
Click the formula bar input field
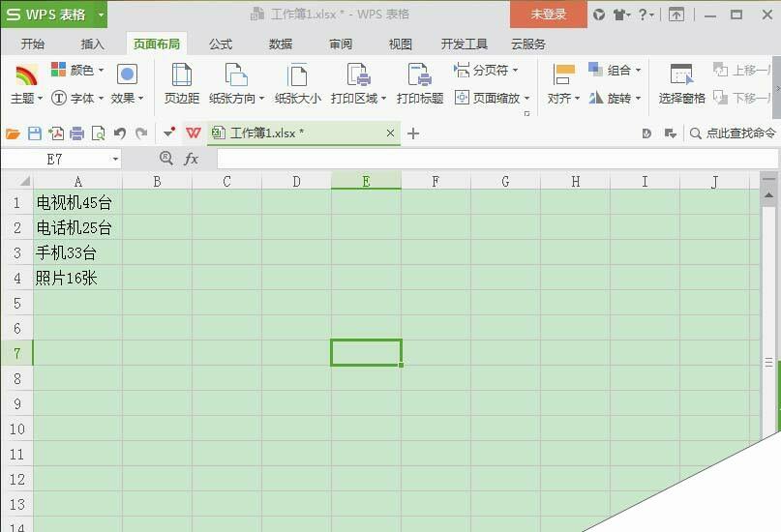click(497, 160)
